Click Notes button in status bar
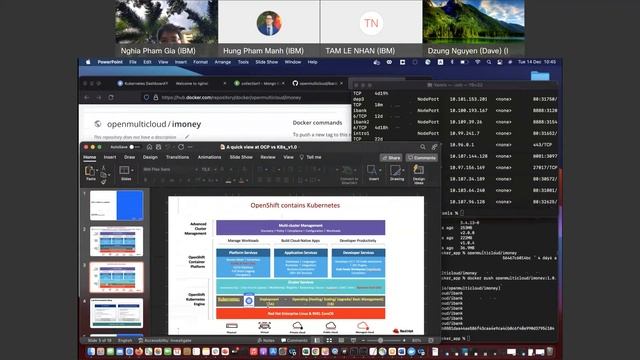The width and height of the screenshot is (640, 360). tap(266, 340)
